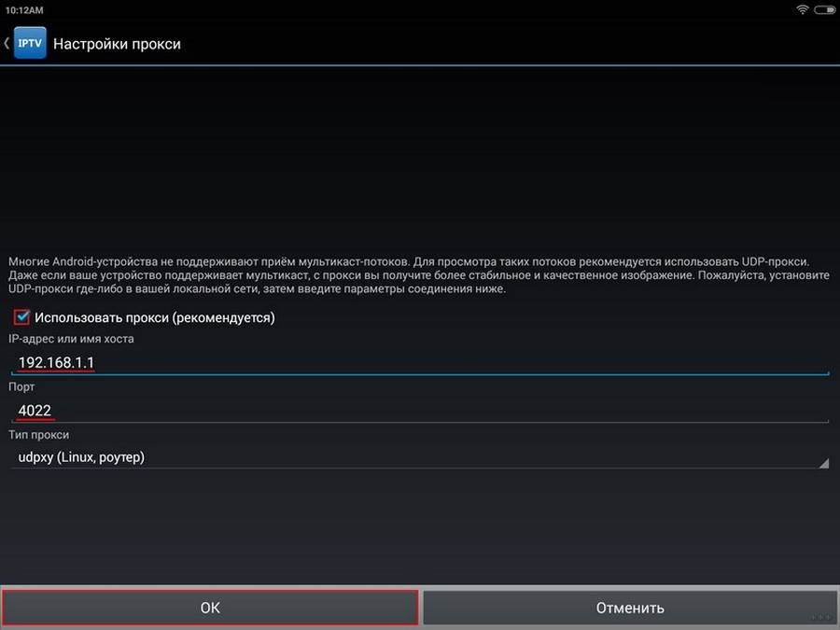
Task: Click the port field containing 4022
Action: point(420,409)
